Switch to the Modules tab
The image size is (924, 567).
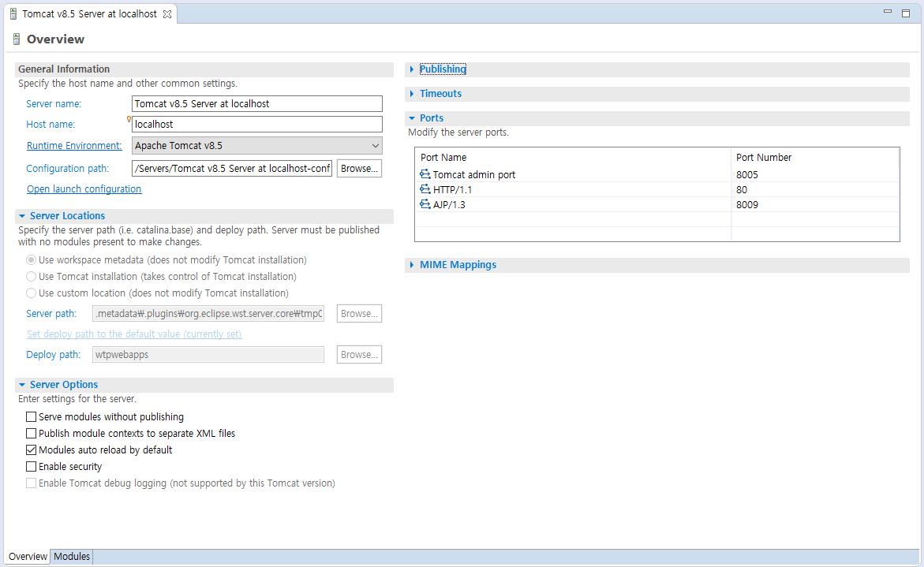pos(72,557)
